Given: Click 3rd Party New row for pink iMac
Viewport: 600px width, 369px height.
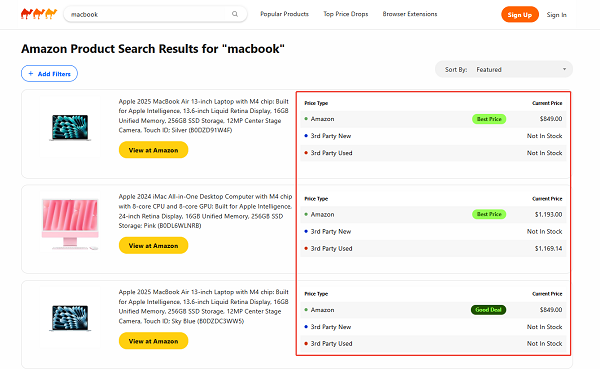Looking at the screenshot, I should click(433, 232).
